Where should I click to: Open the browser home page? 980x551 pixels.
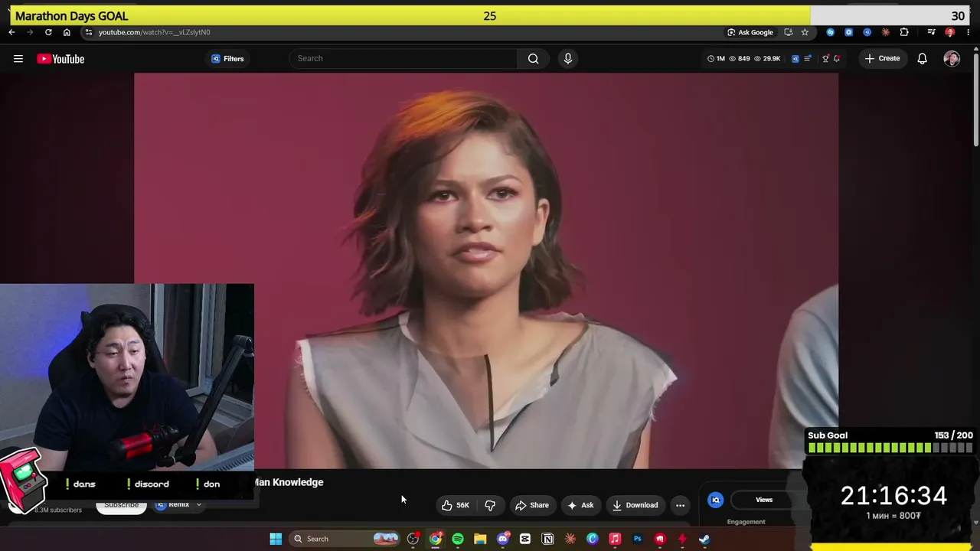pos(67,32)
